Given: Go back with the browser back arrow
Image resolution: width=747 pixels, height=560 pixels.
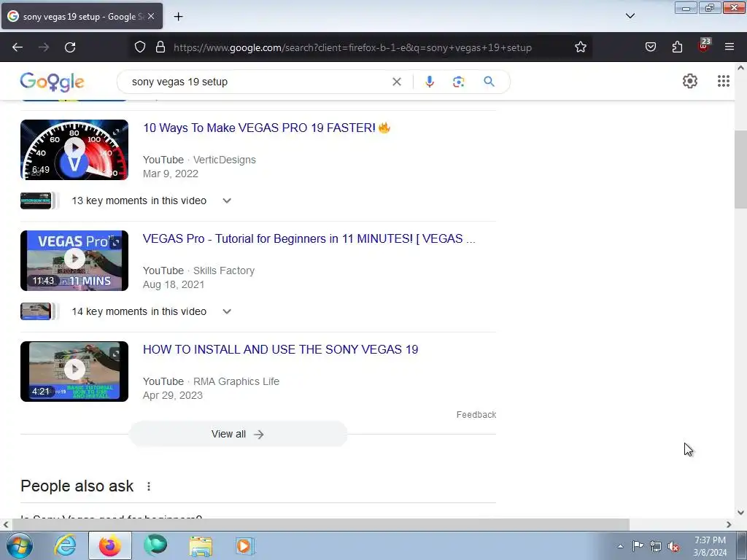Looking at the screenshot, I should [x=18, y=47].
